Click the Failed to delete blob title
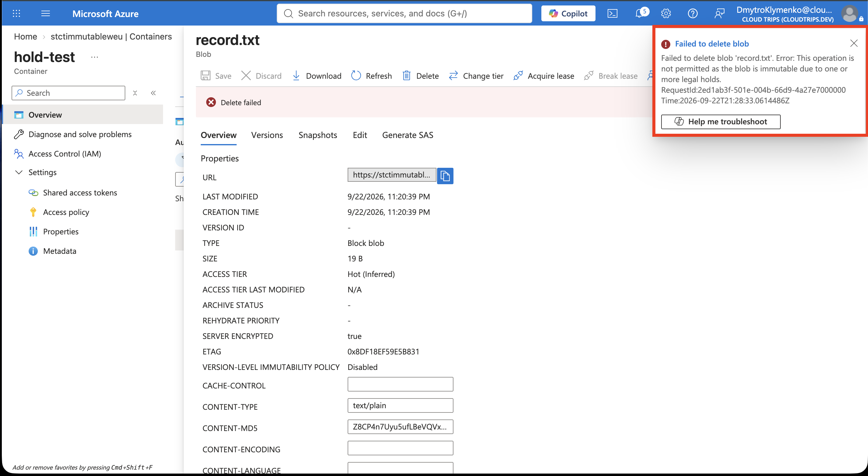The image size is (868, 476). 712,44
